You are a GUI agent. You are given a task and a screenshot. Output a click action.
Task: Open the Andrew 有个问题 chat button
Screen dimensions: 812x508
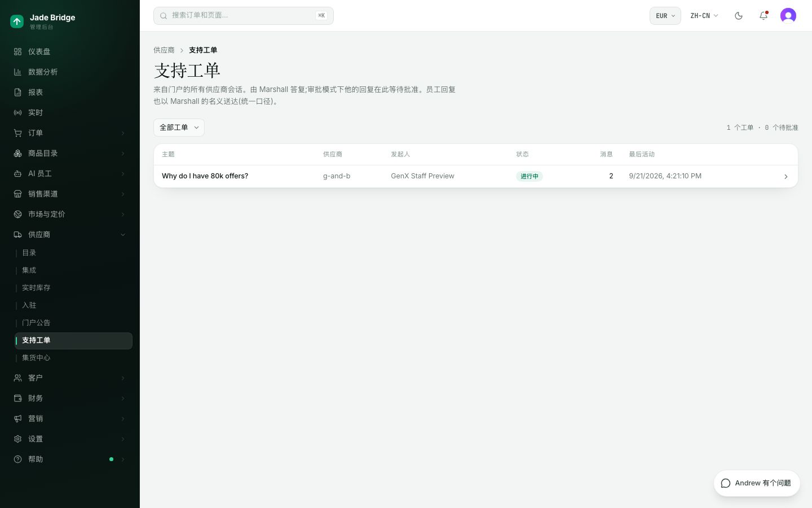[x=757, y=483]
